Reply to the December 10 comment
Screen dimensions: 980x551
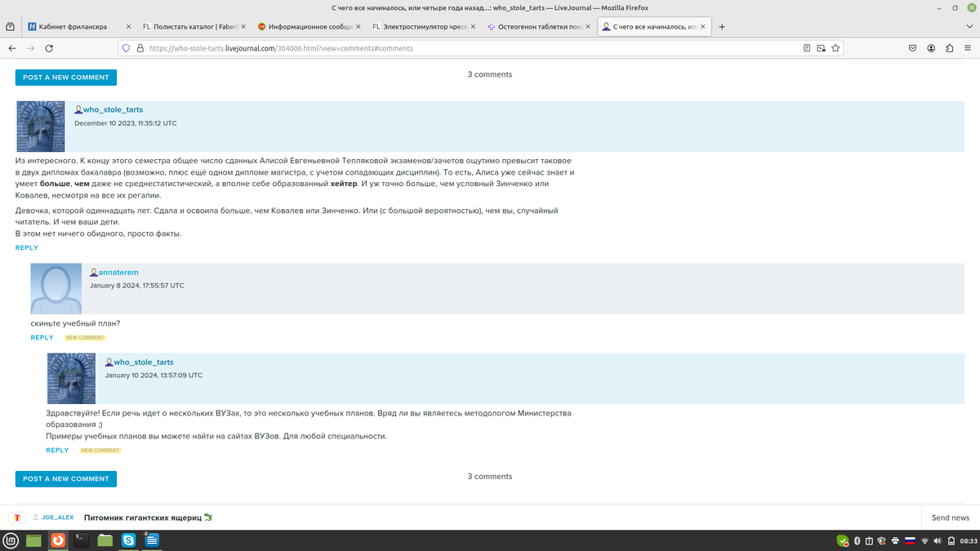coord(27,248)
